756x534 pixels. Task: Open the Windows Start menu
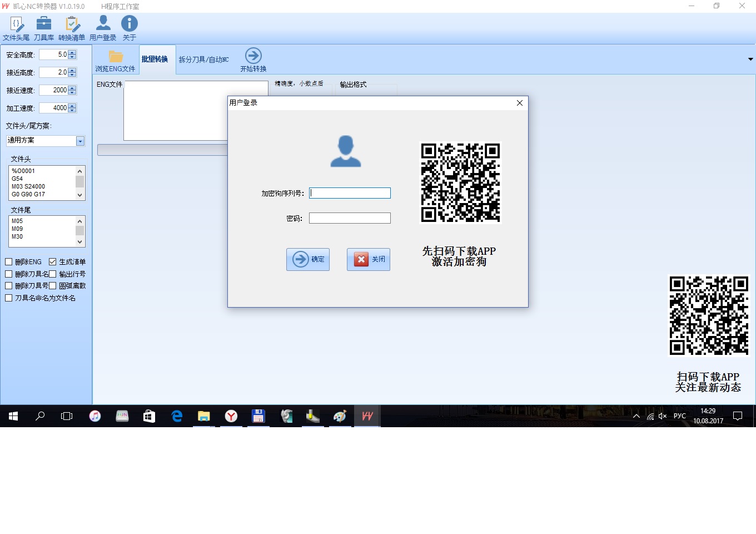(13, 416)
